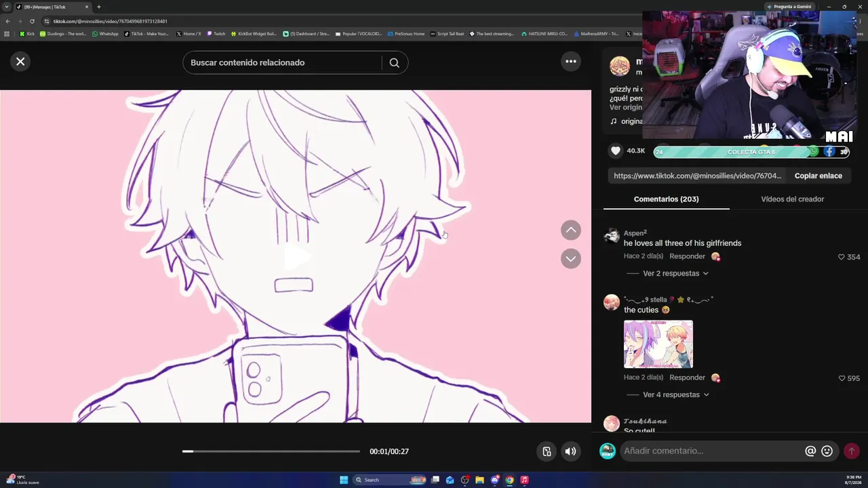Open the 'TikTok - Make Your...' bookmark
The height and width of the screenshot is (488, 868).
[x=146, y=34]
